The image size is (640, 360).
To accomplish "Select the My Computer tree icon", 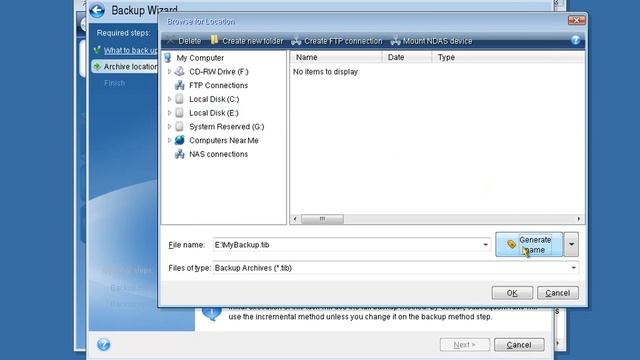I will (168, 58).
